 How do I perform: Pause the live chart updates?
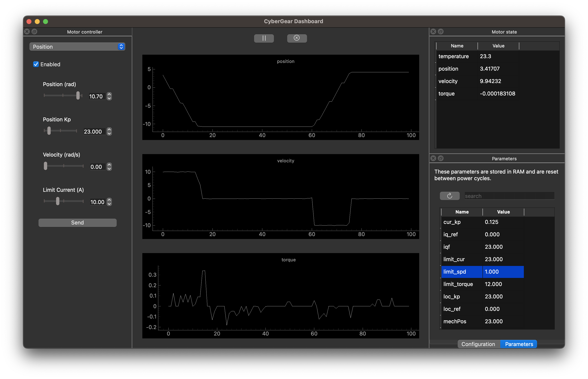[x=264, y=38]
